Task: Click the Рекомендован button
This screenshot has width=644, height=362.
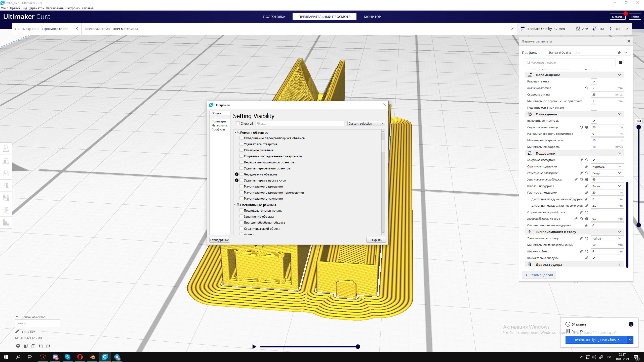Action: (x=539, y=275)
